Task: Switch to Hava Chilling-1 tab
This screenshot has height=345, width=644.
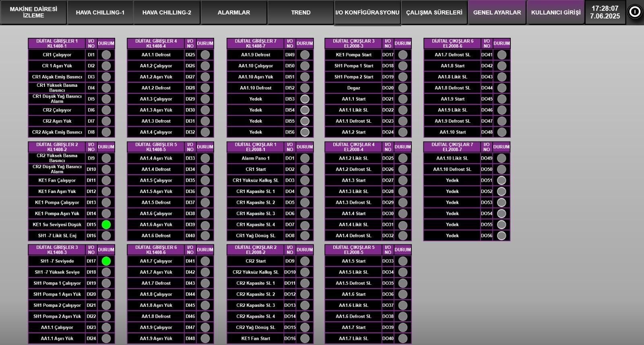Action: 100,12
